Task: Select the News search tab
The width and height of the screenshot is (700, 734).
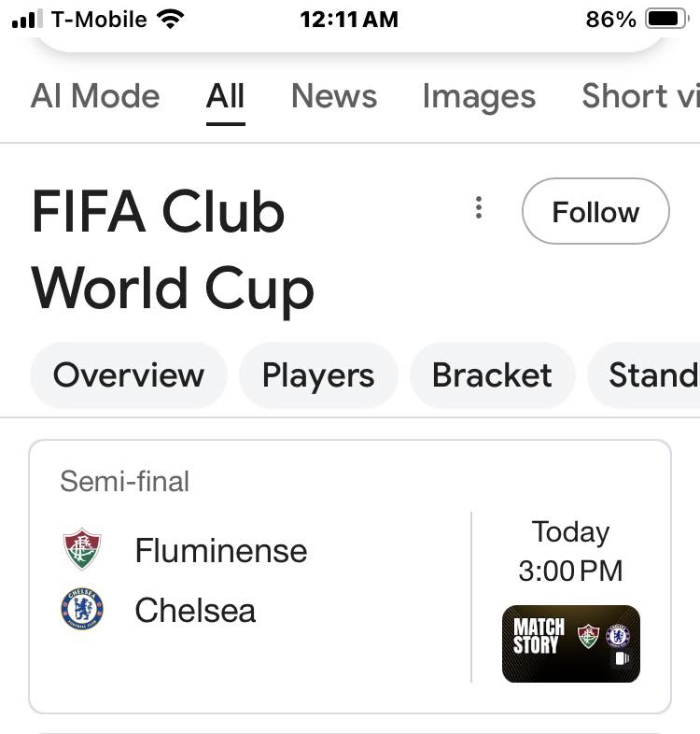Action: [334, 96]
